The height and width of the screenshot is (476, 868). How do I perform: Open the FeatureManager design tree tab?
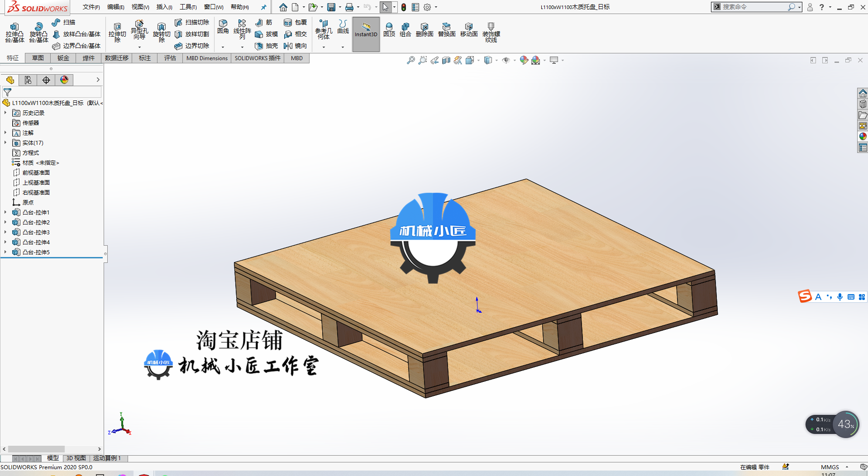tap(10, 80)
